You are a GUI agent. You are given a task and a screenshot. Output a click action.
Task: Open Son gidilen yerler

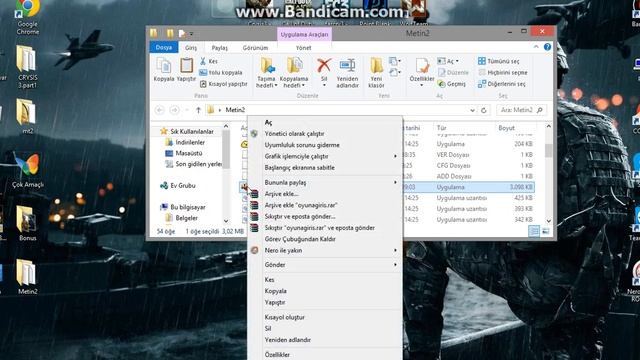193,164
